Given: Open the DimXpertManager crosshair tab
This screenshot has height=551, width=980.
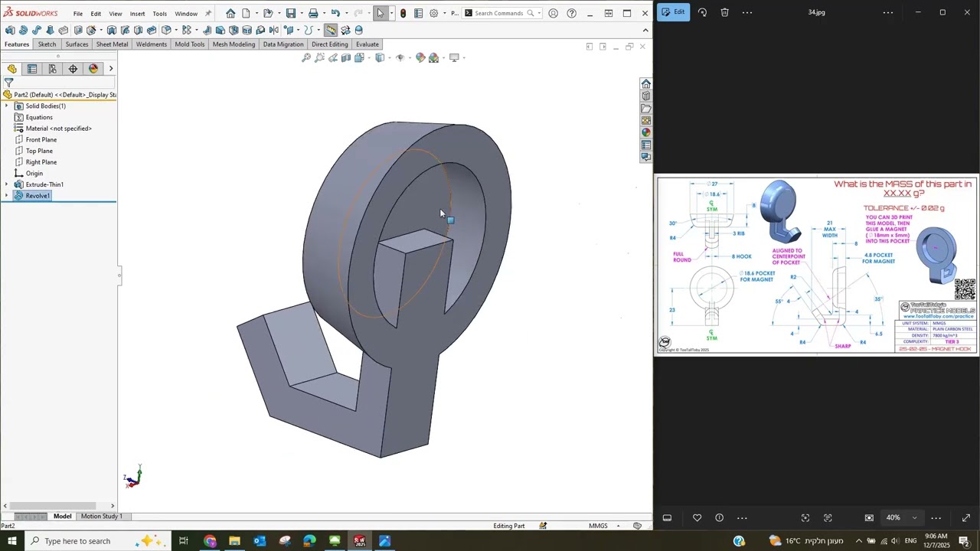Looking at the screenshot, I should click(73, 69).
